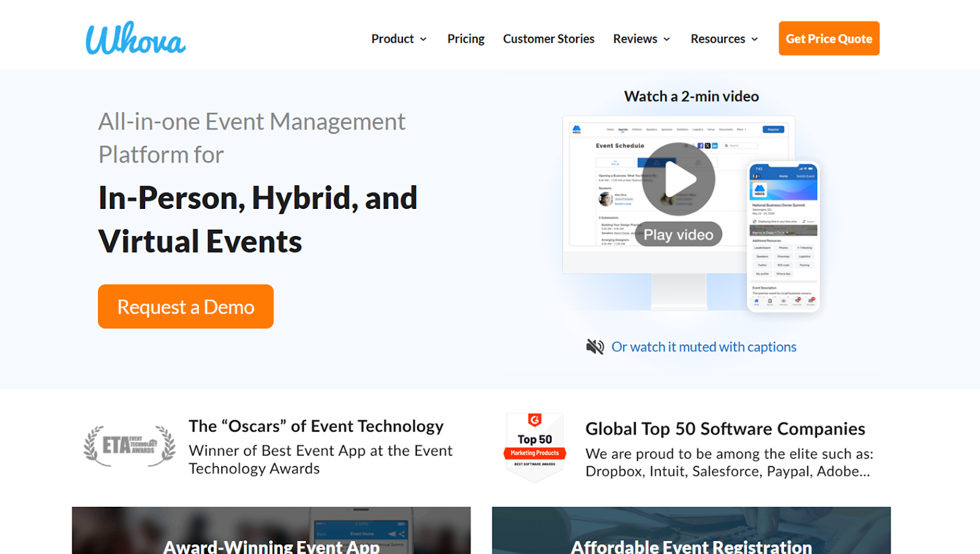Open Customer Stories from the navigation
This screenshot has height=554, width=980.
[x=548, y=39]
